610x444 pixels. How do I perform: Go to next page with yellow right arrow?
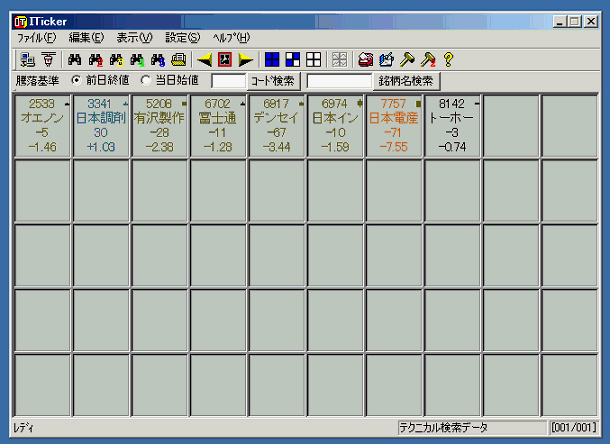245,60
